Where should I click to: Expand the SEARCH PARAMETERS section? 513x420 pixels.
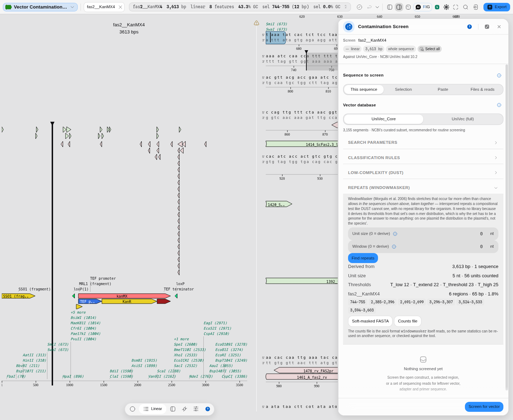[x=423, y=142]
